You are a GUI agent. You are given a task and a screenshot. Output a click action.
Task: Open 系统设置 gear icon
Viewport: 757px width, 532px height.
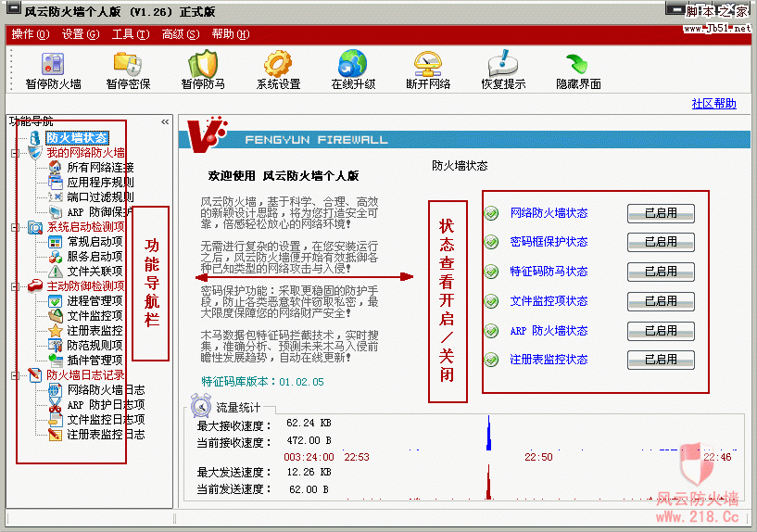[x=278, y=64]
